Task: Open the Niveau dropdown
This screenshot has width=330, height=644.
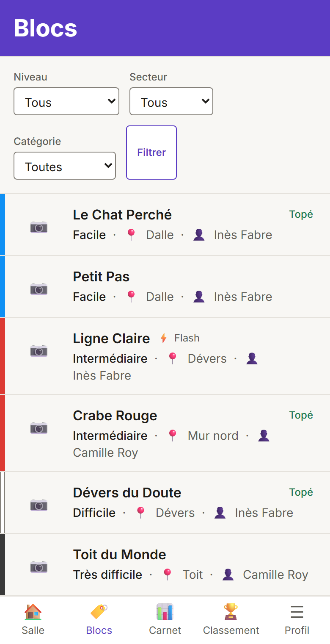Action: [x=66, y=101]
